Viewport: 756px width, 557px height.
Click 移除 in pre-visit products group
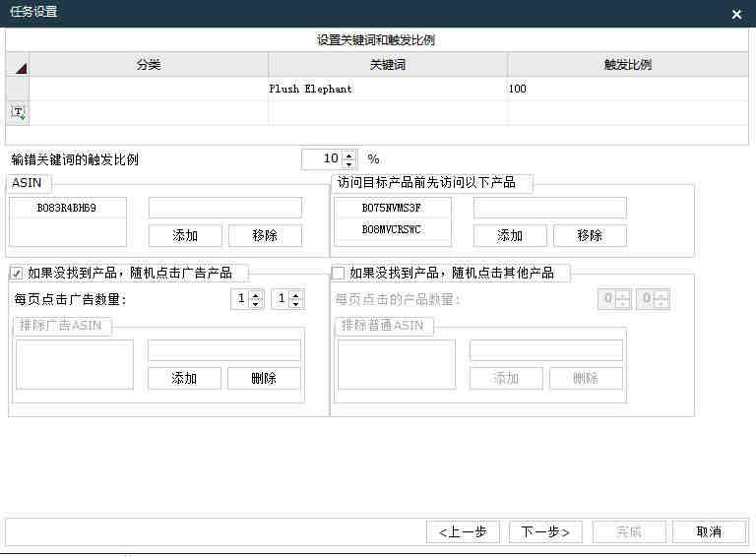[x=591, y=235]
